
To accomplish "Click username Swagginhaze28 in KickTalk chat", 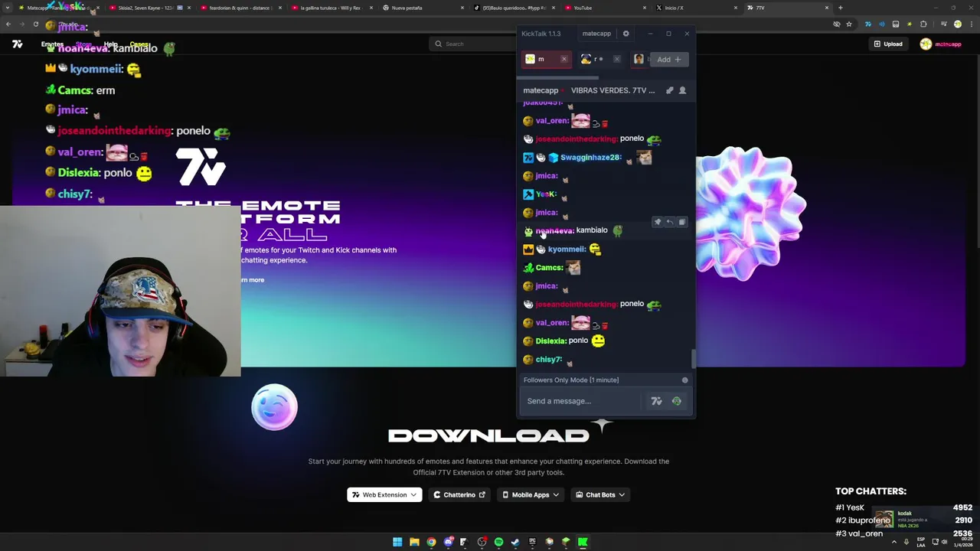I will (x=590, y=158).
